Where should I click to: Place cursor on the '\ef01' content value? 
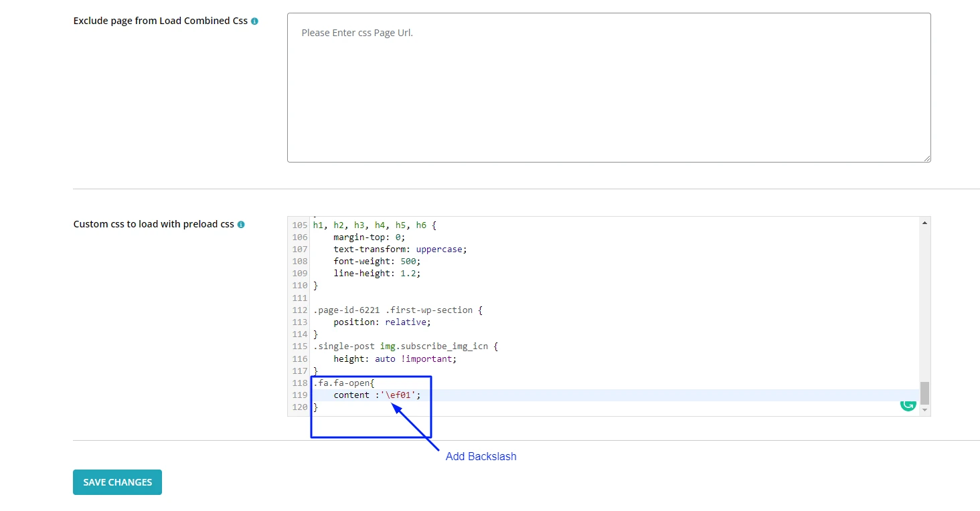tap(400, 395)
